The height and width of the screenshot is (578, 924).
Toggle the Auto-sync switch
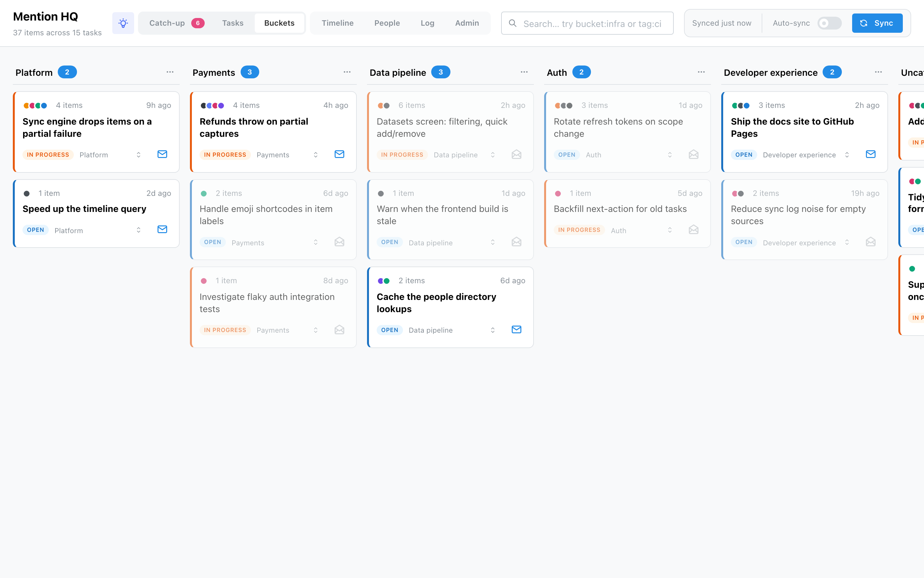point(829,23)
